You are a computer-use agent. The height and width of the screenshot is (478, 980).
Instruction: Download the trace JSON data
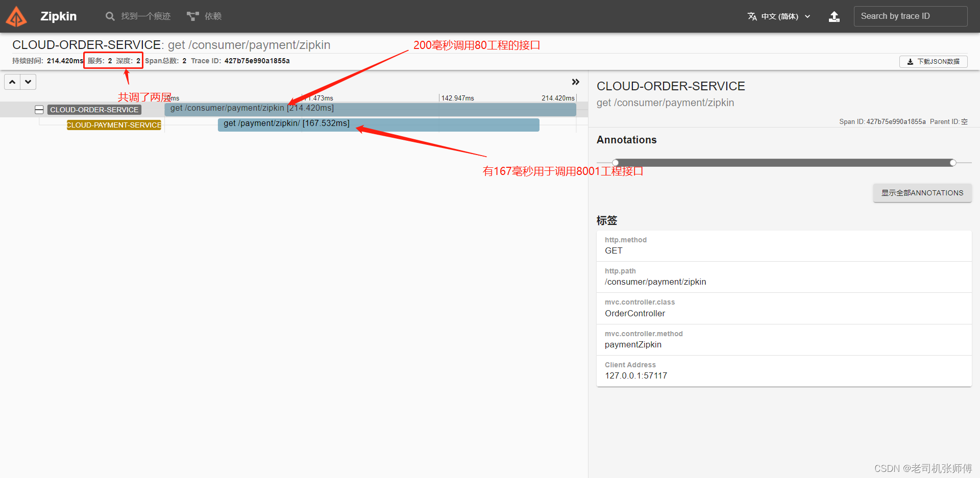[933, 62]
